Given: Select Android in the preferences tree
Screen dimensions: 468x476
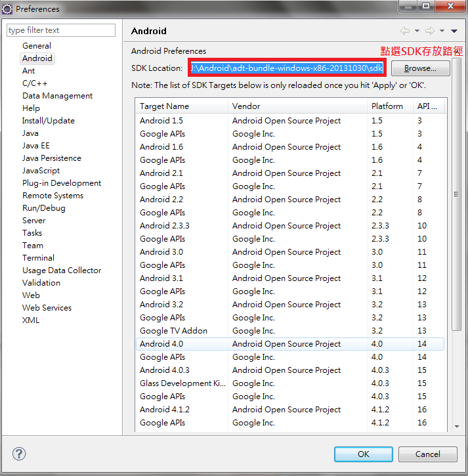Looking at the screenshot, I should tap(37, 58).
